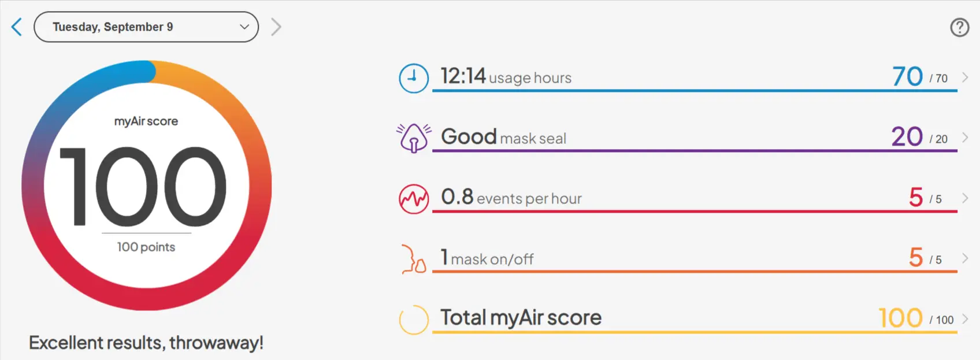Expand events per hour details chevron

pyautogui.click(x=964, y=198)
